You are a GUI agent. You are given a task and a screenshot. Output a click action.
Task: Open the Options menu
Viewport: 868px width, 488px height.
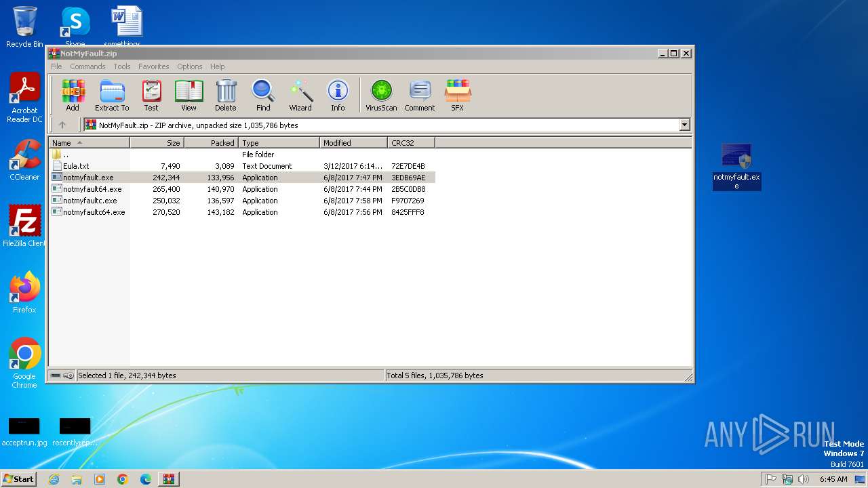[190, 66]
